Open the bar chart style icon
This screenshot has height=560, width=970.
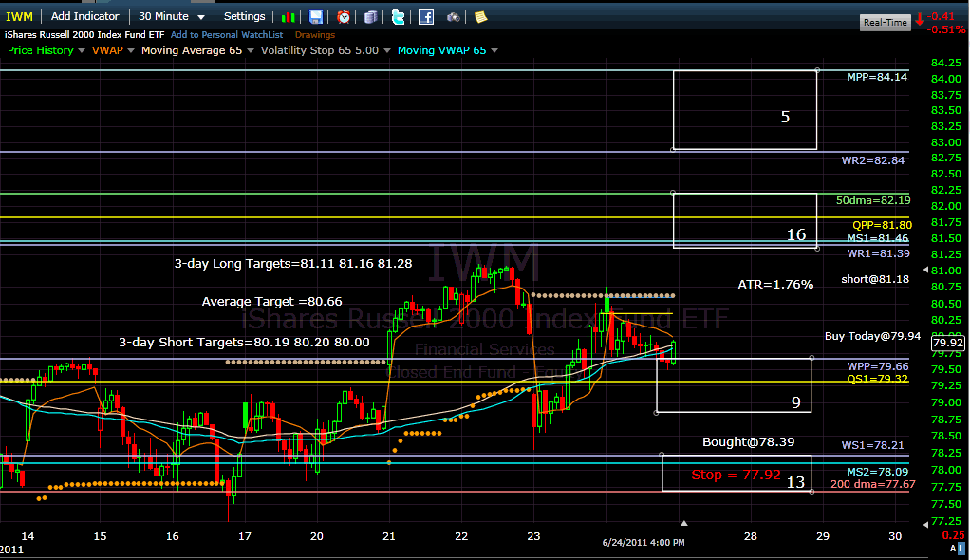[289, 17]
